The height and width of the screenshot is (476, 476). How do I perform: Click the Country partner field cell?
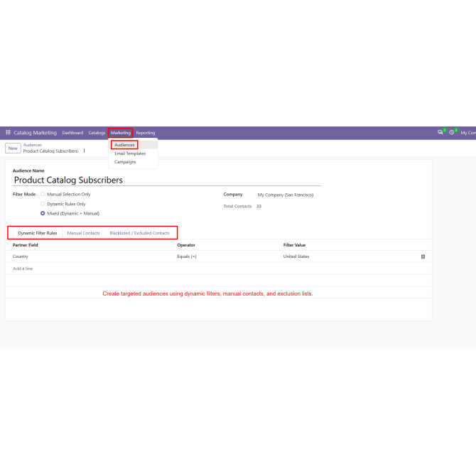(x=21, y=256)
